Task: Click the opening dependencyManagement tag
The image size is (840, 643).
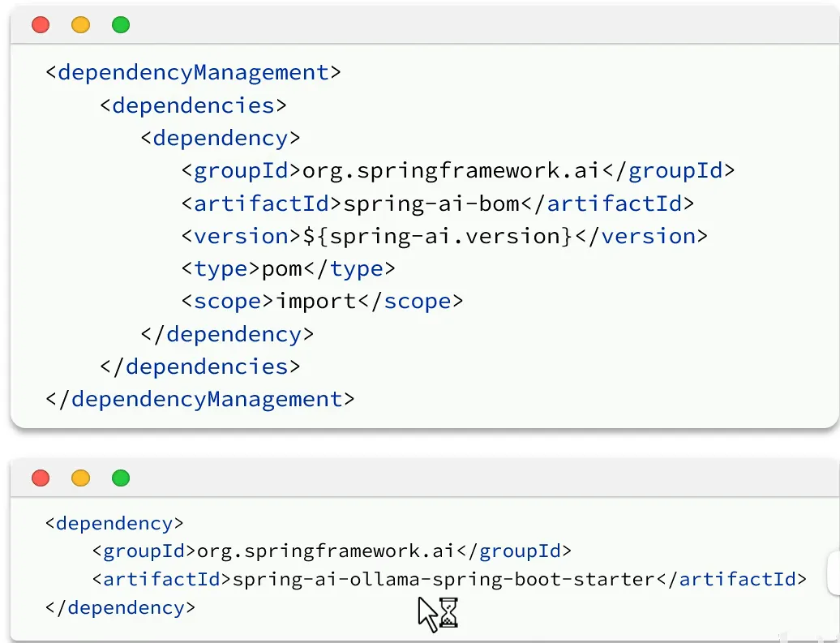Action: pos(193,72)
